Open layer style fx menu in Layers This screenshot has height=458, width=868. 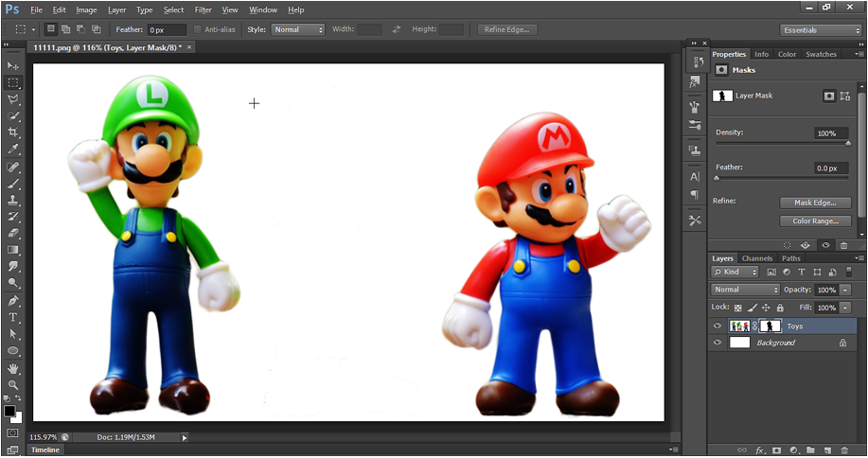(760, 450)
